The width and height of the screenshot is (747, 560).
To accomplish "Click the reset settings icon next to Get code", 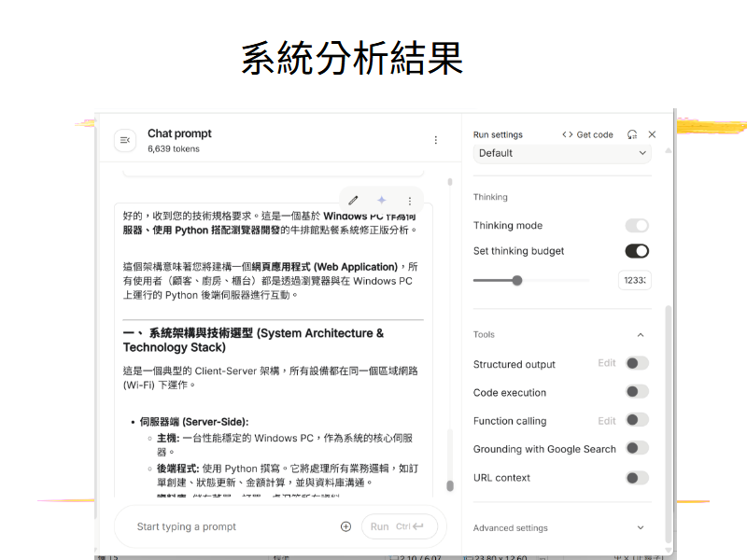I will tap(632, 134).
